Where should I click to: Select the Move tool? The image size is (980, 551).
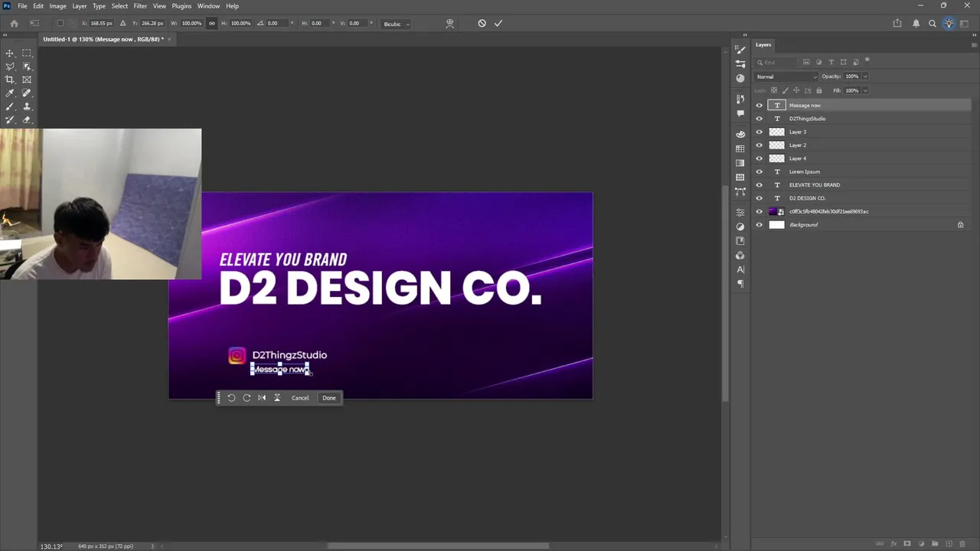point(10,53)
